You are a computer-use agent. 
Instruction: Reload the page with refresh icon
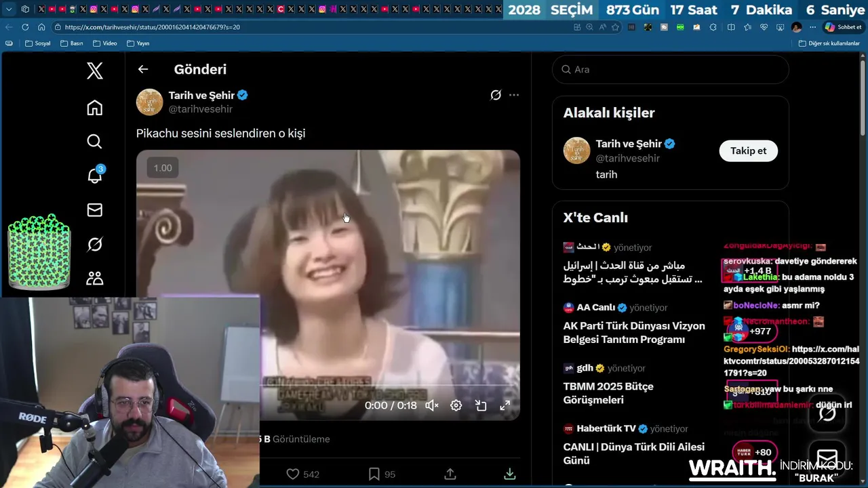[x=25, y=27]
